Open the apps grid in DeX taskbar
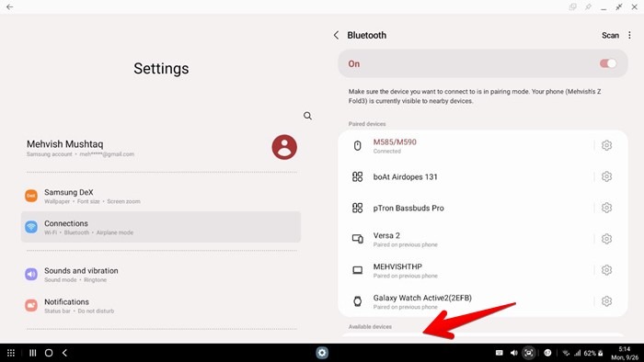Screen dimensions: 644x362 [x=11, y=353]
